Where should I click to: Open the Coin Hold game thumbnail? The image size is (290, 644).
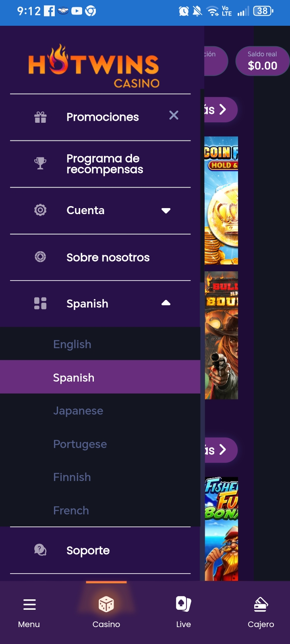(222, 200)
